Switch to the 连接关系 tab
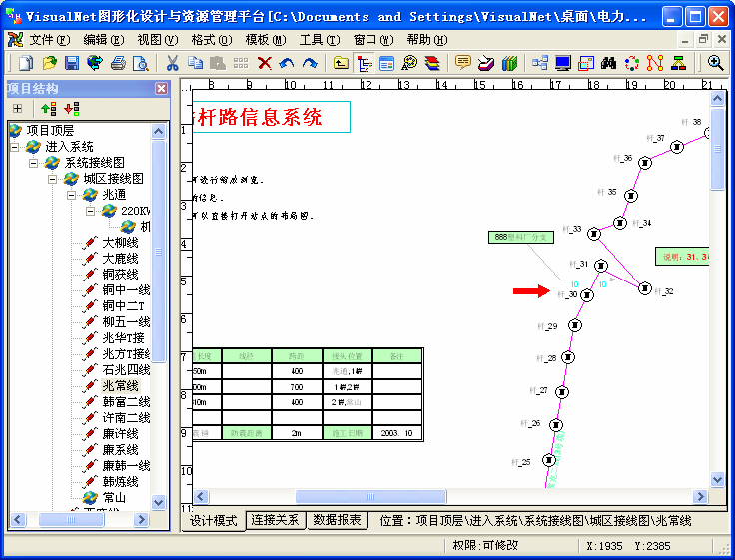The width and height of the screenshot is (735, 560). (x=275, y=521)
